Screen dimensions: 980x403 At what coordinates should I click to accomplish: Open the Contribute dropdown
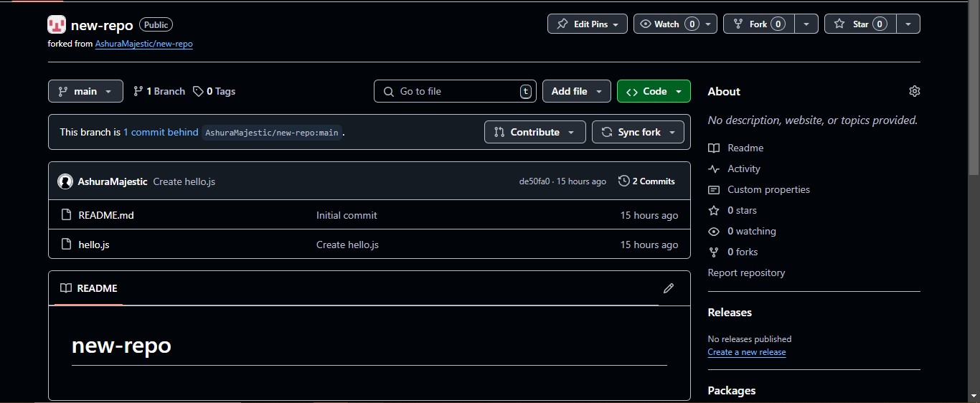pos(535,132)
